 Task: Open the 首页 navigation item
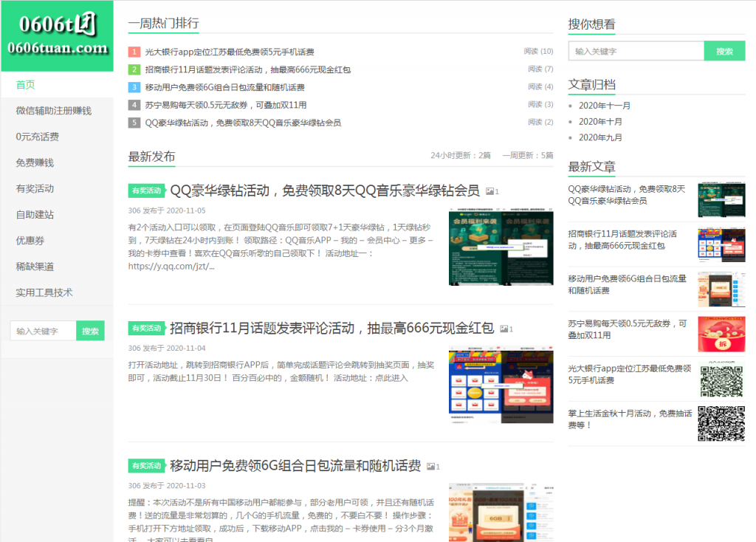(x=26, y=85)
